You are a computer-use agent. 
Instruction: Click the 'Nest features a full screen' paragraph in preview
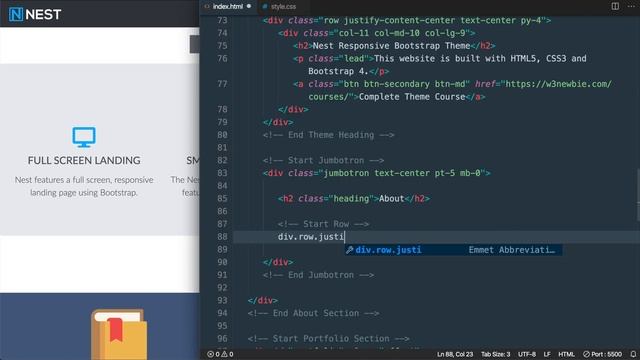pyautogui.click(x=84, y=186)
